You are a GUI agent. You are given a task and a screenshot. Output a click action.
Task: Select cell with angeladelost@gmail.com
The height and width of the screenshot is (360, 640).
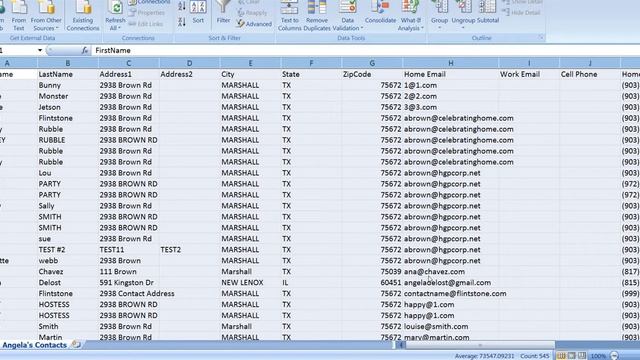click(451, 283)
